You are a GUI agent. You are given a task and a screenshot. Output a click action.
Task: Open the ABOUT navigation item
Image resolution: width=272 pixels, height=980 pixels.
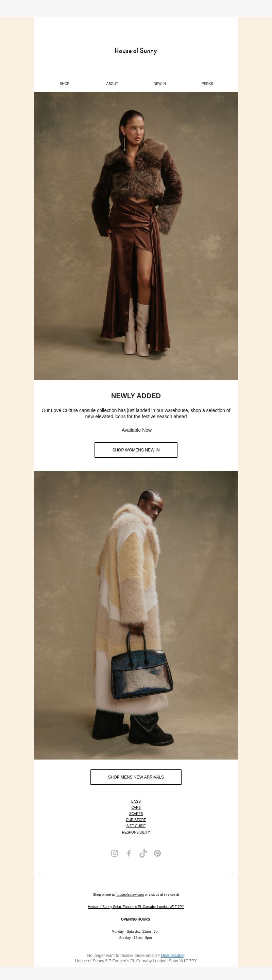coord(112,84)
